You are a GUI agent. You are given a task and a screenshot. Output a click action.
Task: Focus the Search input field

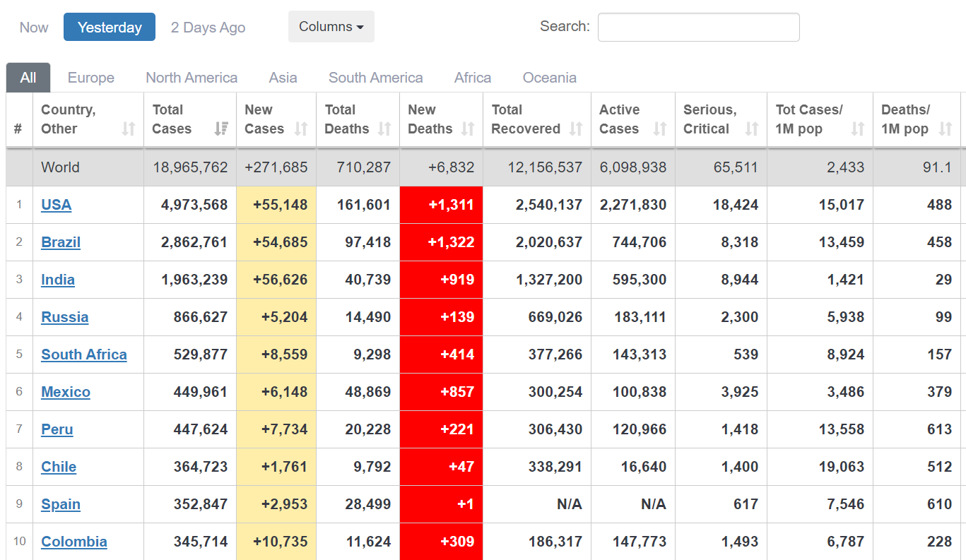click(x=699, y=27)
